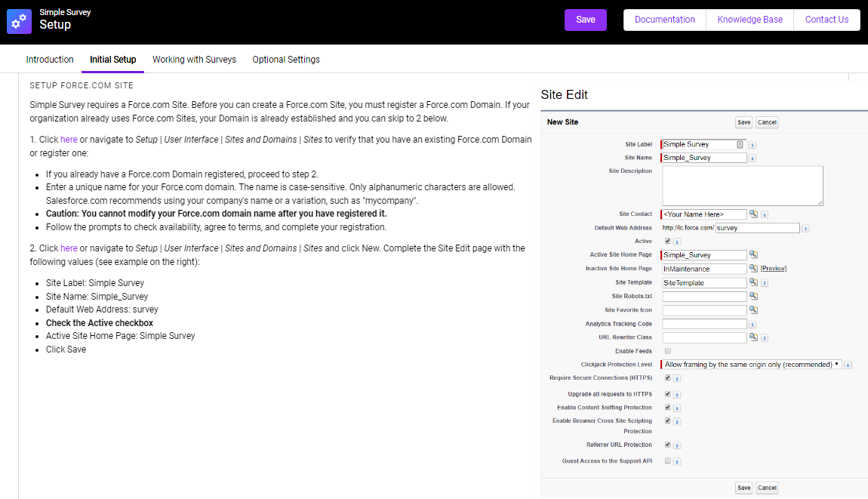Open lookup icon for Site Template
This screenshot has width=868, height=499.
[753, 282]
